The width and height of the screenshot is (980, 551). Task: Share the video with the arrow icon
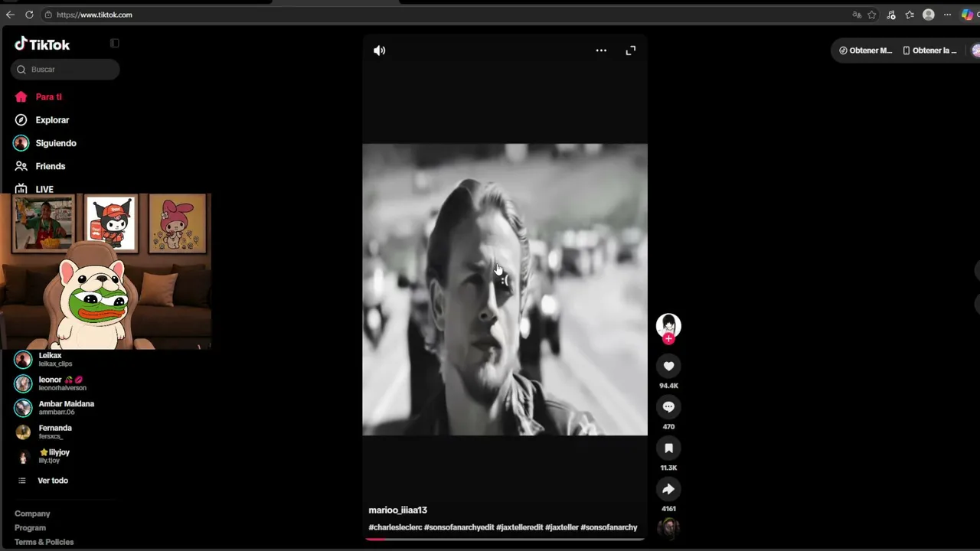click(668, 489)
